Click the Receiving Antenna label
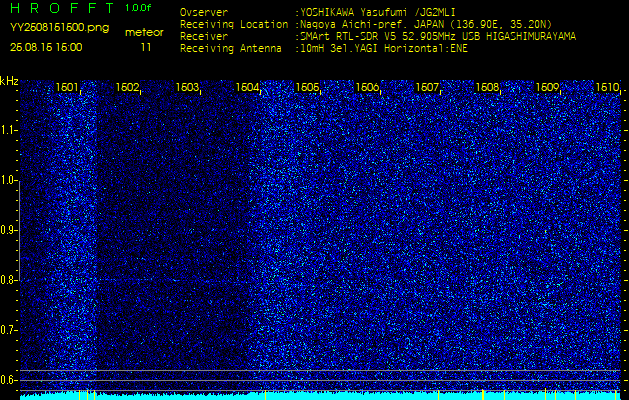Viewport: 629px width, 400px height. click(231, 49)
